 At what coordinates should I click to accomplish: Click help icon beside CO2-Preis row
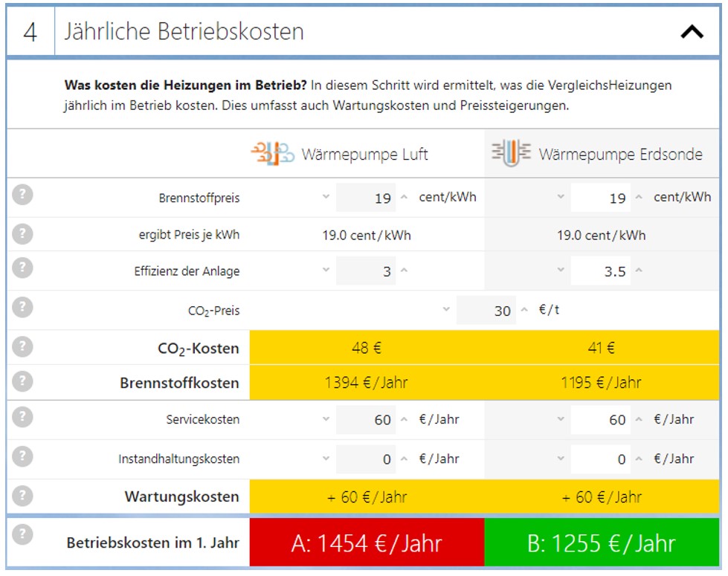23,307
